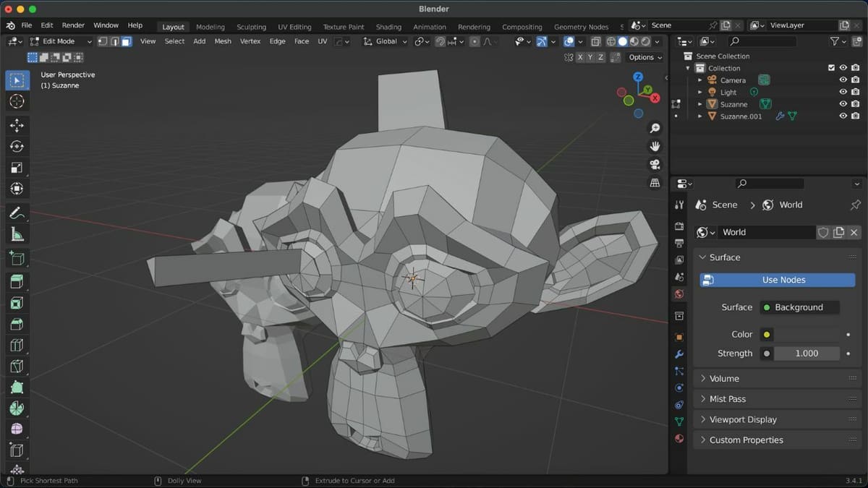868x488 pixels.
Task: Uncheck the Collection exclude checkbox
Action: coord(831,68)
